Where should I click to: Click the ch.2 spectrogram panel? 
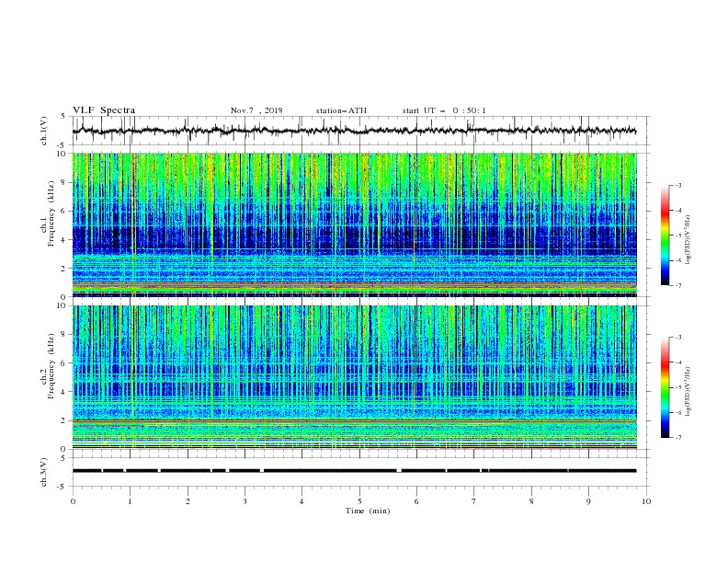coord(355,377)
